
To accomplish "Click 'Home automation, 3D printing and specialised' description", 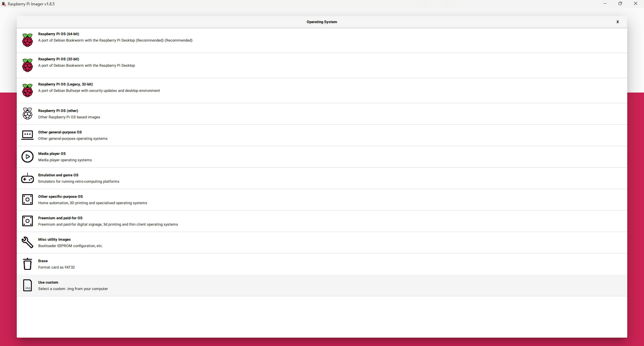I will (93, 203).
